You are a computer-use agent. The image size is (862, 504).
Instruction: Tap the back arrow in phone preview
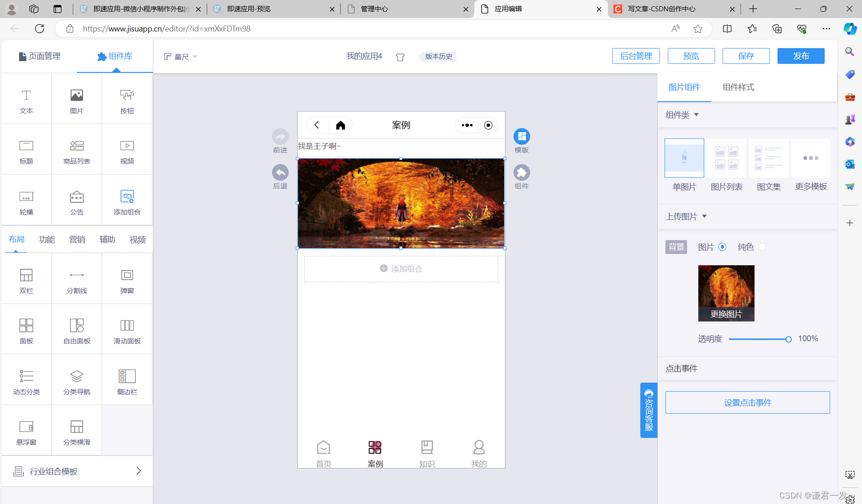(317, 125)
